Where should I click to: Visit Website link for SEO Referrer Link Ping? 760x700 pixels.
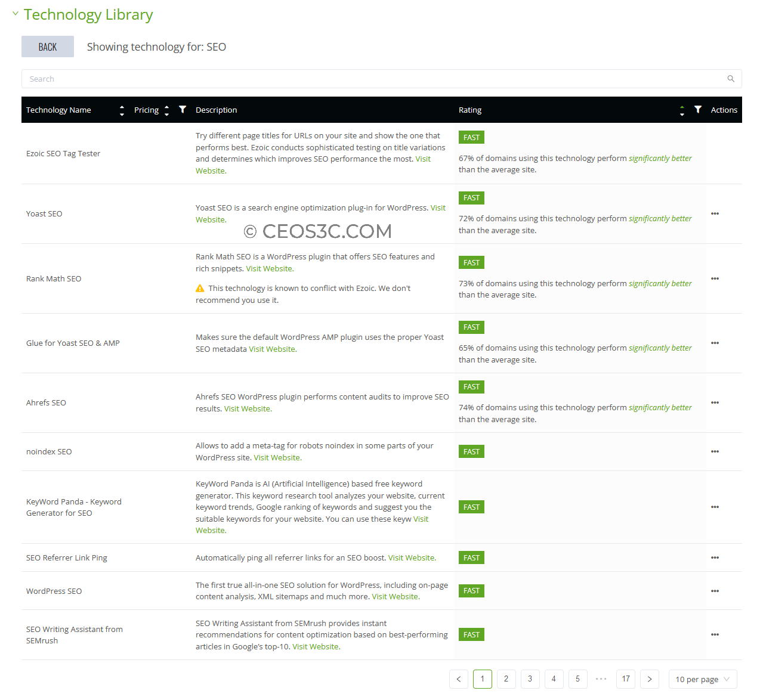click(412, 558)
